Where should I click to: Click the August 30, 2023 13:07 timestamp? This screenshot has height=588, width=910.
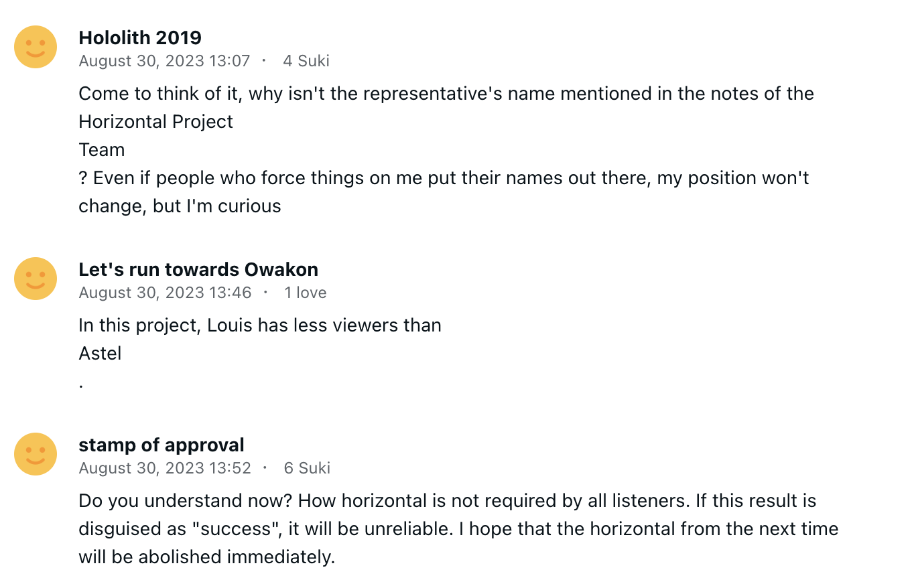coord(164,61)
